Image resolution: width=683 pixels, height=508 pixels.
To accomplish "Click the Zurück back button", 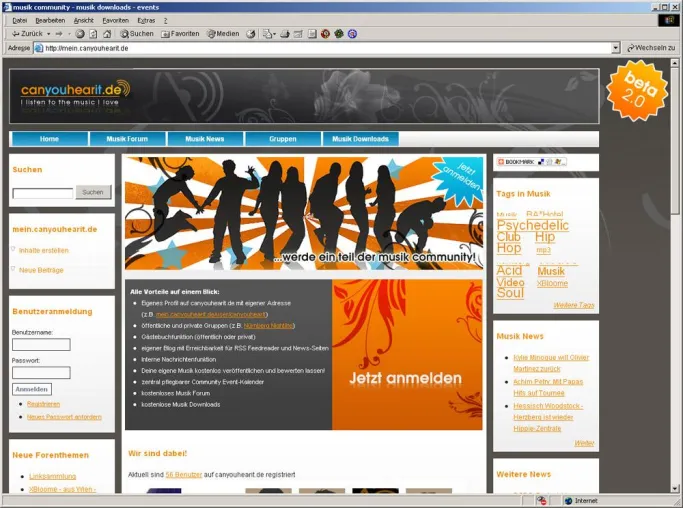I will (x=27, y=34).
